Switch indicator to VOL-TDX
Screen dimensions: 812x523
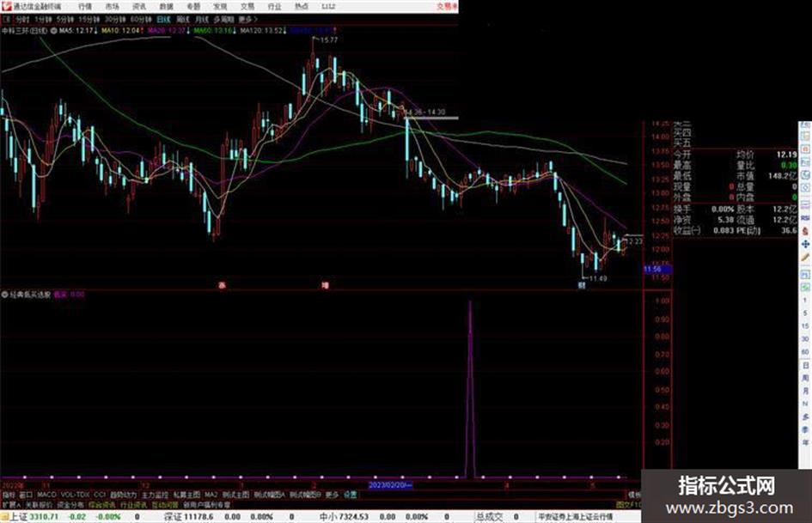pos(75,495)
